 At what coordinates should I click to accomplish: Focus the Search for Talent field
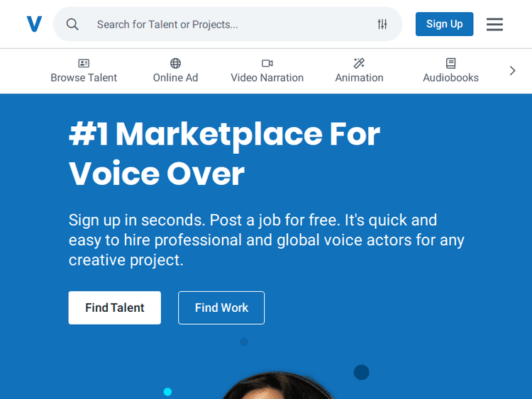click(x=227, y=24)
